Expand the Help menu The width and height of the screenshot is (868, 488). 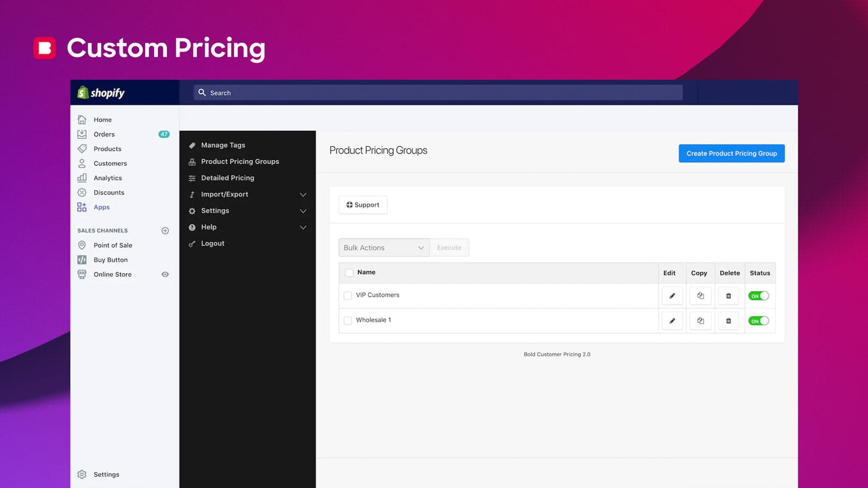click(208, 227)
